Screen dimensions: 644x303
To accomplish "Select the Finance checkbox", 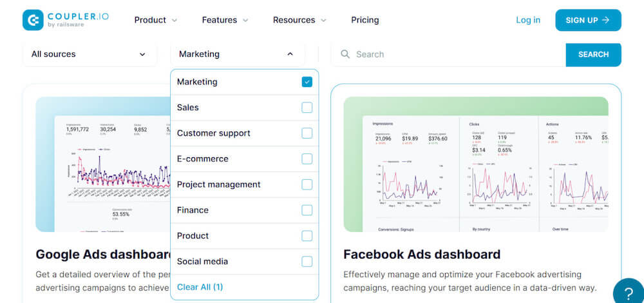I will point(307,210).
